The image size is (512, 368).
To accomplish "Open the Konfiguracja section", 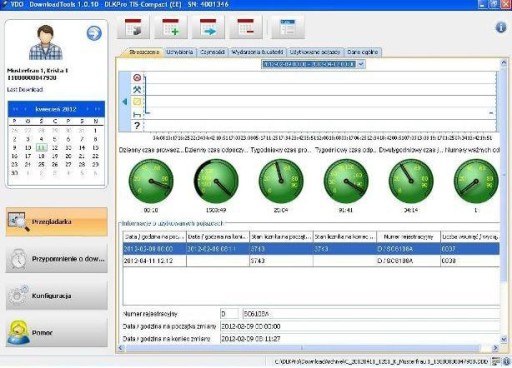I will 57,296.
